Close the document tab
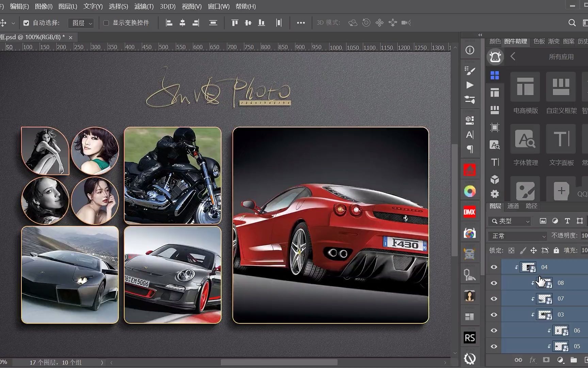The image size is (588, 368). (x=70, y=37)
